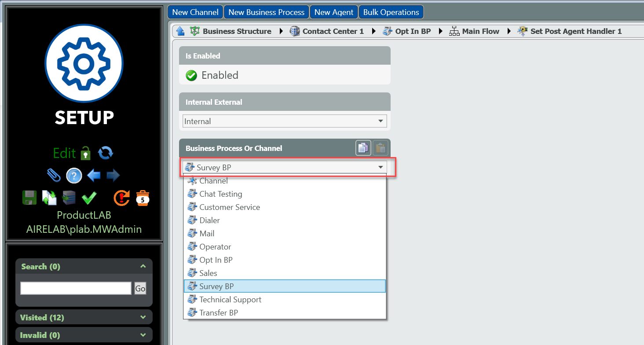Navigate back with the blue left arrow
This screenshot has height=345, width=644.
point(94,176)
